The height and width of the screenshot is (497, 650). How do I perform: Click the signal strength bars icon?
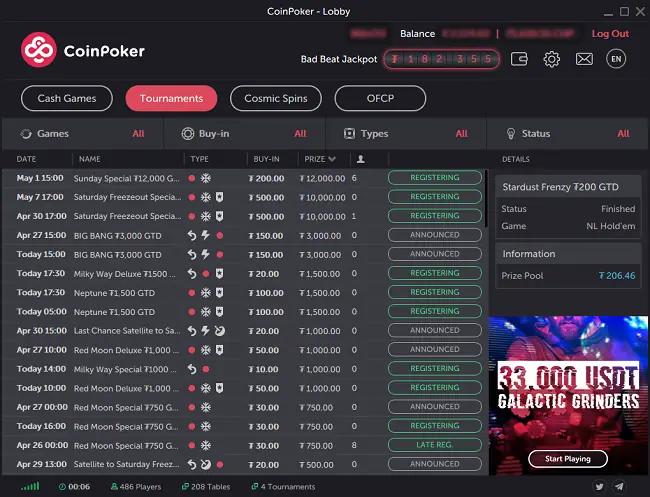pyautogui.click(x=30, y=486)
